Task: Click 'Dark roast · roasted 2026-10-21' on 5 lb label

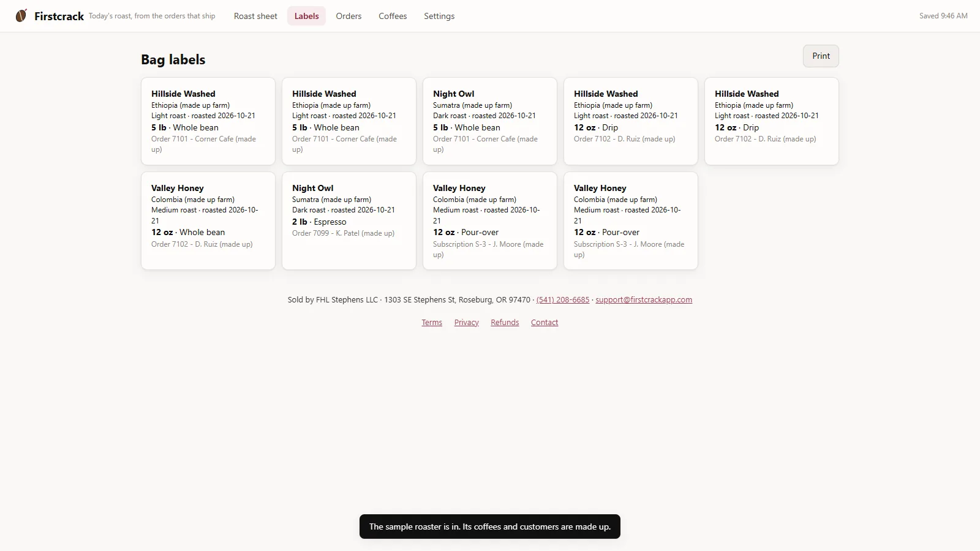Action: (x=484, y=116)
